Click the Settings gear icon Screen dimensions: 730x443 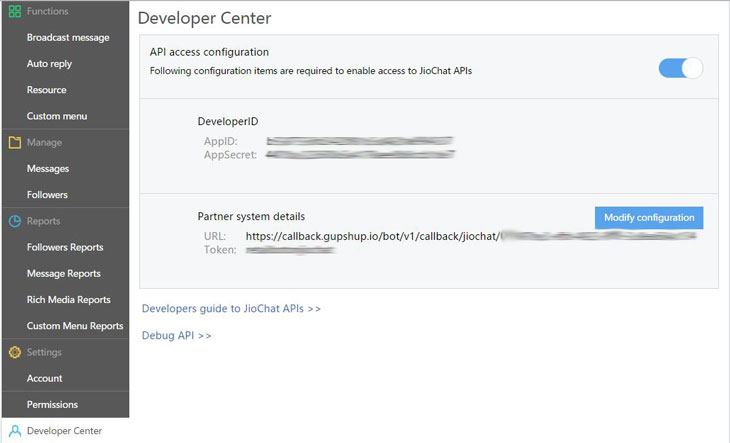(x=15, y=352)
